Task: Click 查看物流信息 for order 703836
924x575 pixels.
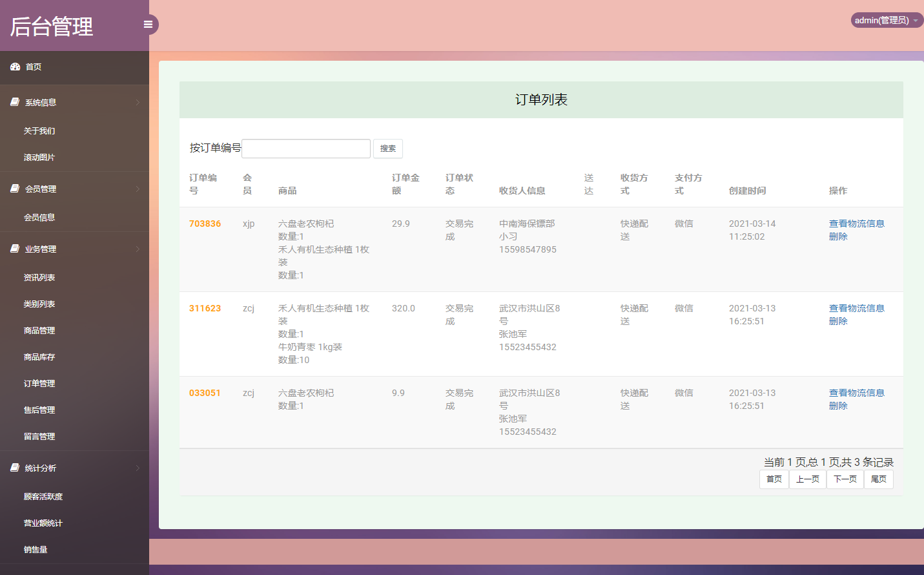Action: tap(857, 223)
